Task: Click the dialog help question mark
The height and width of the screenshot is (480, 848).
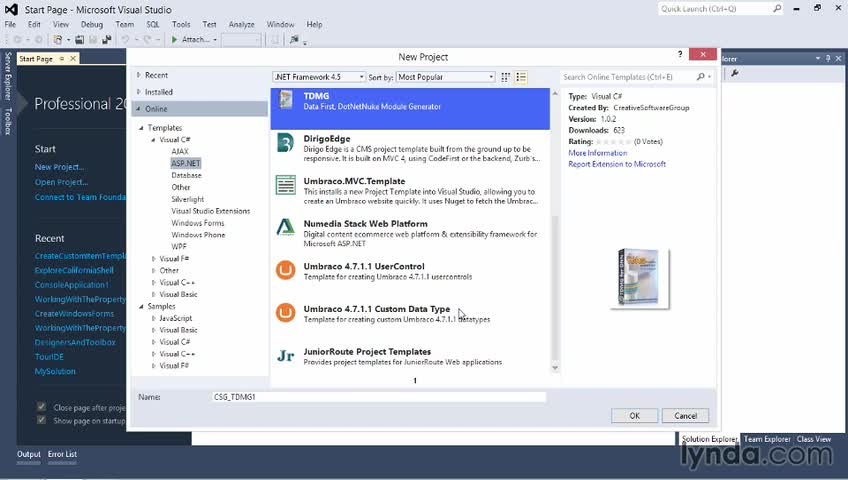Action: 680,54
